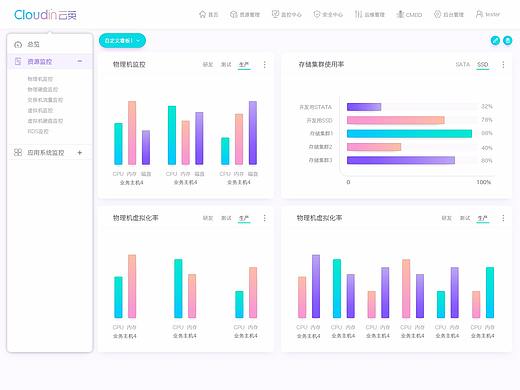Click the home icon beside 首页
Image resolution: width=520 pixels, height=390 pixels.
(x=202, y=14)
